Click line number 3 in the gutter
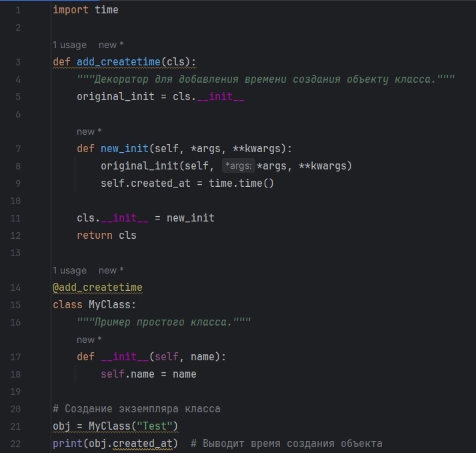This screenshot has width=476, height=453. [18, 62]
